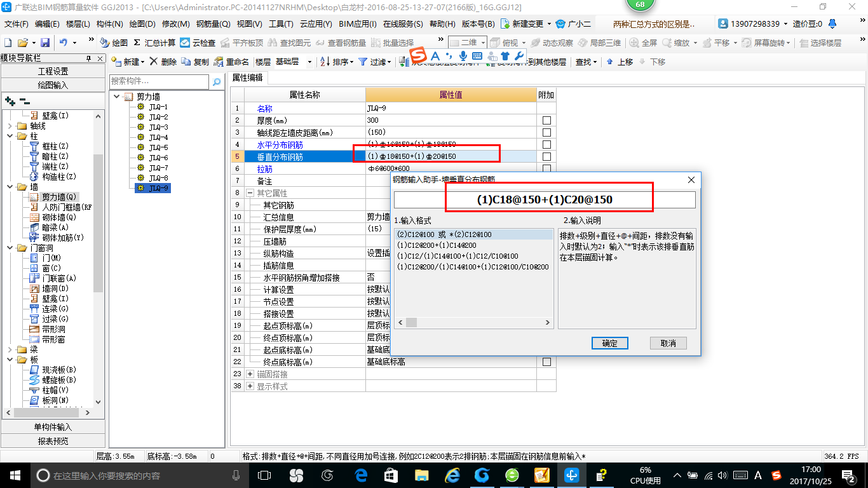Select JLQ-5 component in list
Screen dimensions: 868x488
coord(153,147)
